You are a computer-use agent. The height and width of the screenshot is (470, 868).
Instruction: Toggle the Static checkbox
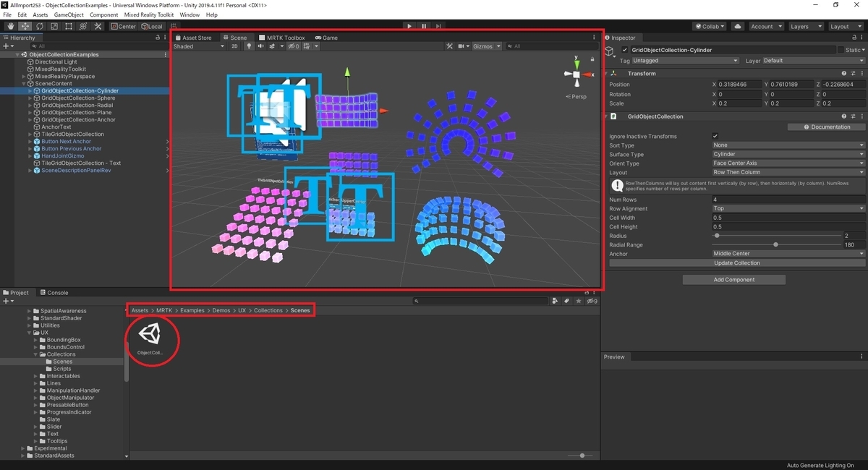[x=841, y=50]
